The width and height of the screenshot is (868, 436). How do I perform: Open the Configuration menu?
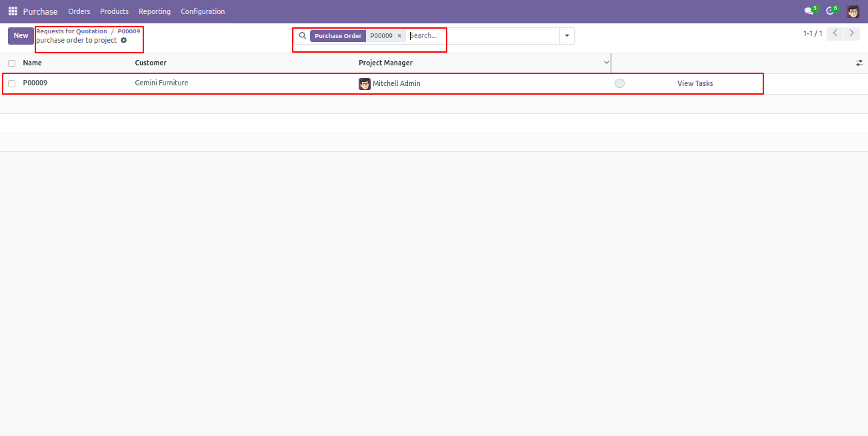point(203,11)
